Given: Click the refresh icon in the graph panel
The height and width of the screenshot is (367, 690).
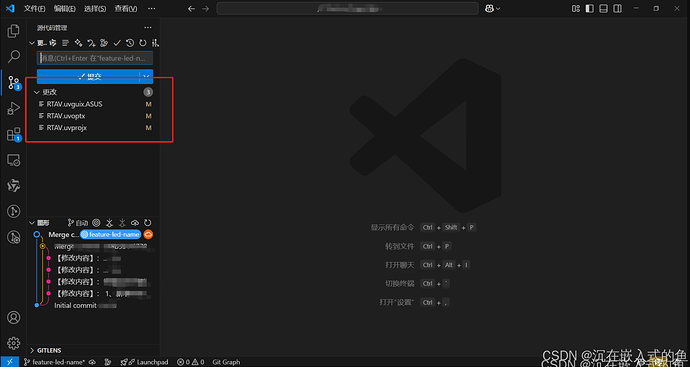Looking at the screenshot, I should pos(148,223).
